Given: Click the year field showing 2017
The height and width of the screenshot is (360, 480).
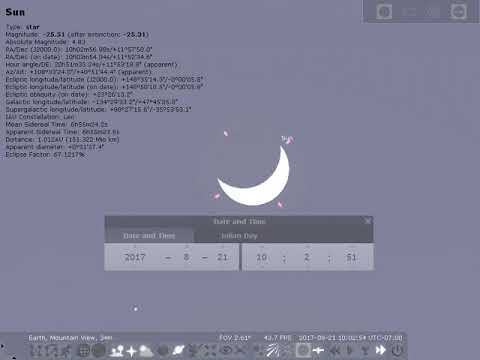Looking at the screenshot, I should [x=135, y=257].
